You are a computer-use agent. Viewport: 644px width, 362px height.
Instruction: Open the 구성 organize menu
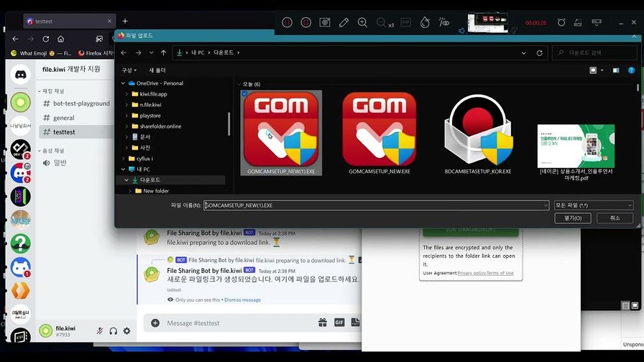pos(129,70)
